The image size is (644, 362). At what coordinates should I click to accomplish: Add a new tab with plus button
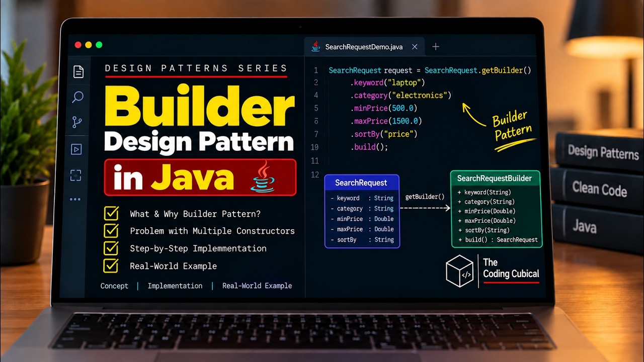(436, 47)
